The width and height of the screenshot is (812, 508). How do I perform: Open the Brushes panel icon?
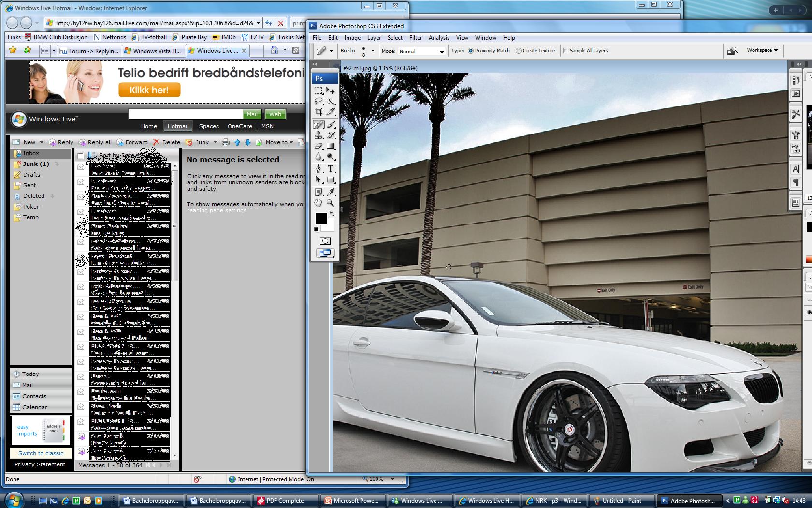[x=796, y=135]
